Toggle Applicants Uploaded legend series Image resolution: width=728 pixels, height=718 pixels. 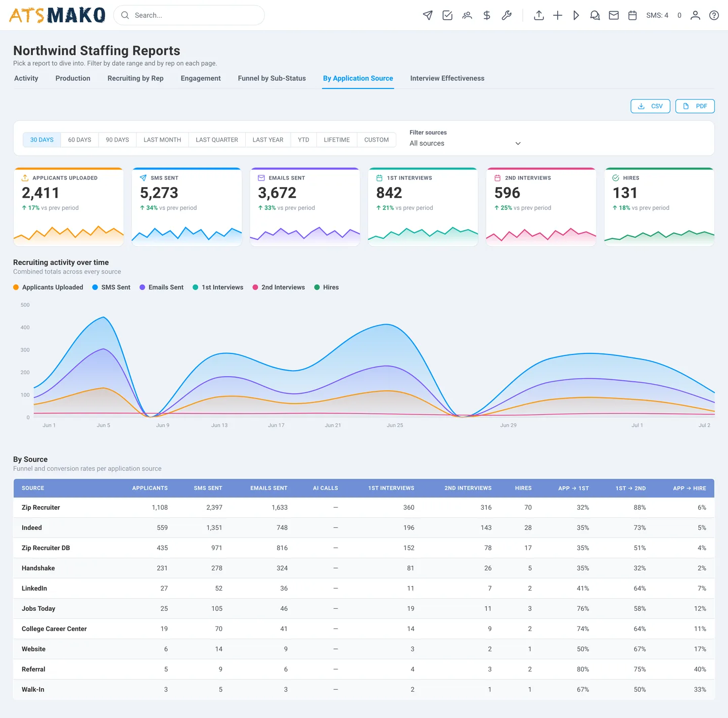pyautogui.click(x=48, y=287)
